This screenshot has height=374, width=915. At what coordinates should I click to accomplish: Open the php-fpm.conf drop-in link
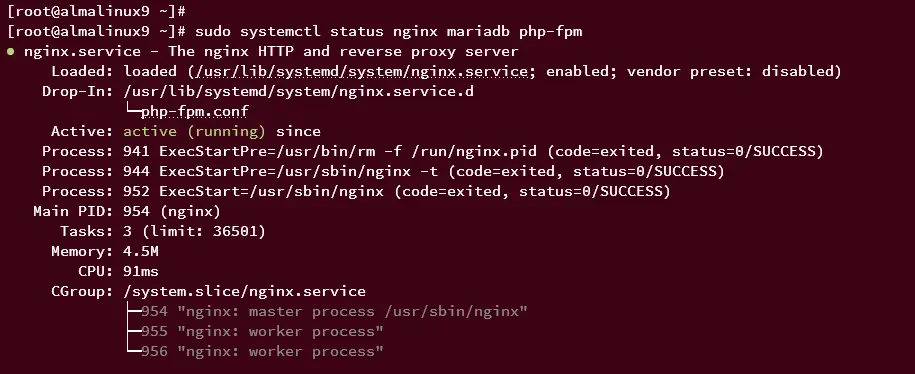tap(195, 111)
